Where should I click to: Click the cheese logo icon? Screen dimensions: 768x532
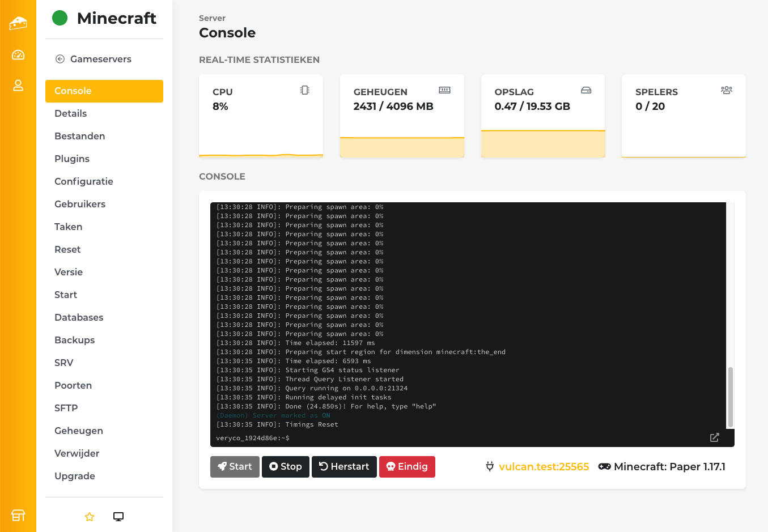point(18,23)
